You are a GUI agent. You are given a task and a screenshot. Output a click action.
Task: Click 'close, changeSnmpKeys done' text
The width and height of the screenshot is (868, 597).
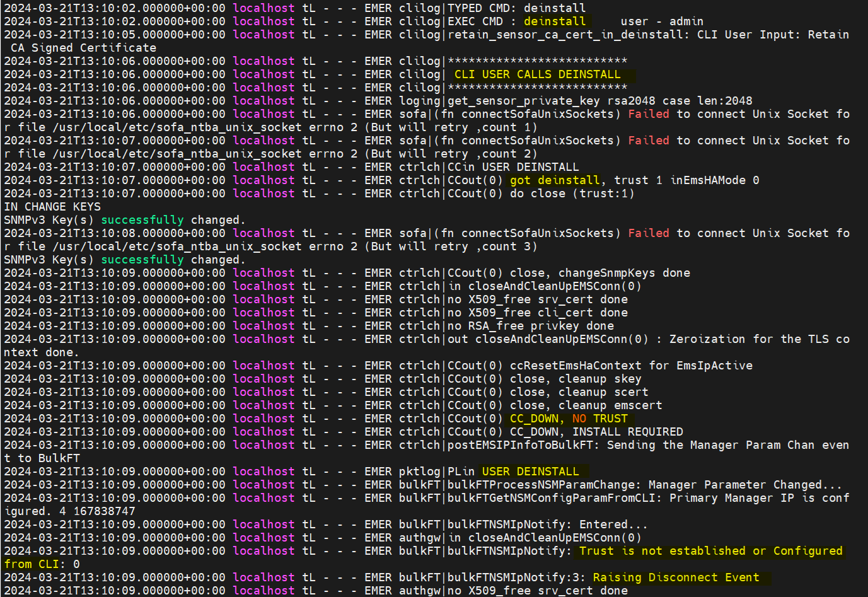pos(600,273)
